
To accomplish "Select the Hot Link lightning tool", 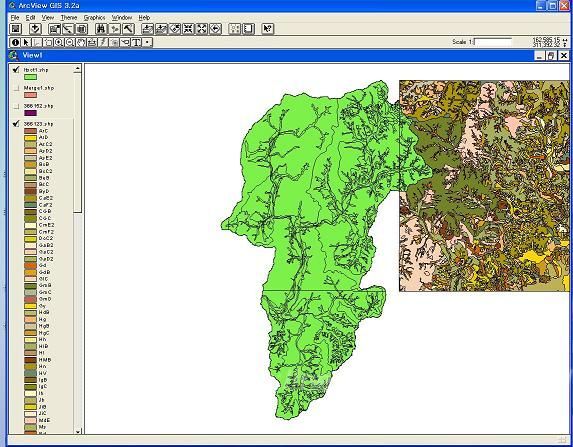I will (103, 42).
